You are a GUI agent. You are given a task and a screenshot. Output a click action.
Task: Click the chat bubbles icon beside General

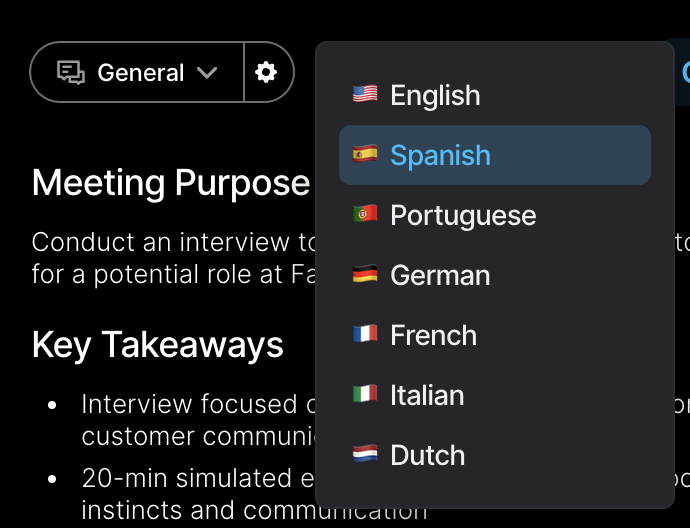tap(71, 72)
